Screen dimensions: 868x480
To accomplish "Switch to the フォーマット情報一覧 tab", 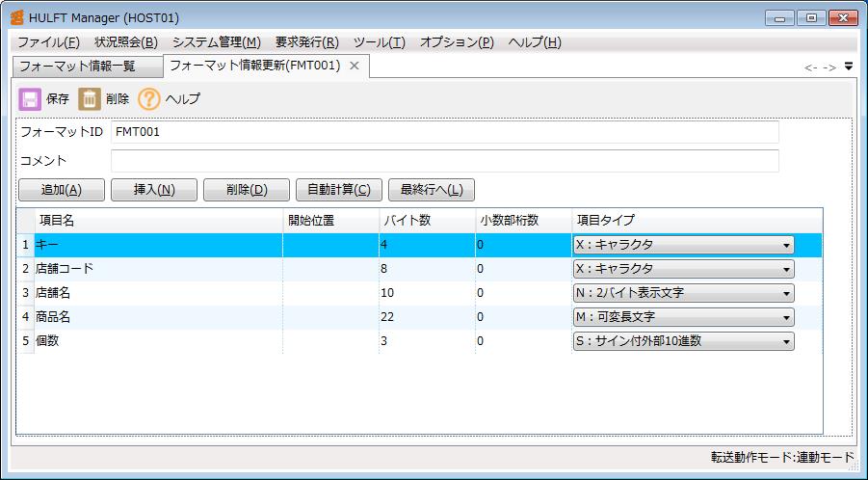I will coord(88,67).
